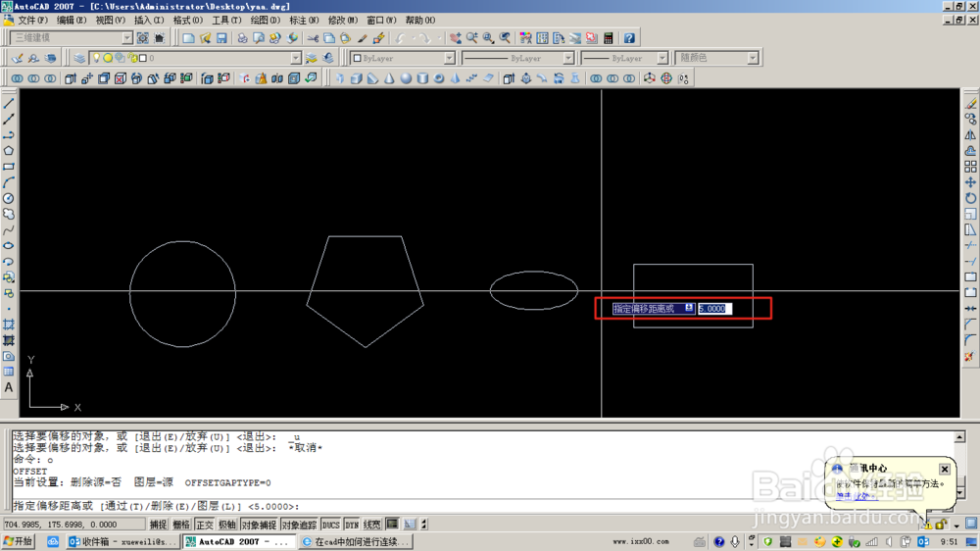This screenshot has height=551, width=980.
Task: Toggle DUCS dynamic UCS
Action: pos(330,525)
